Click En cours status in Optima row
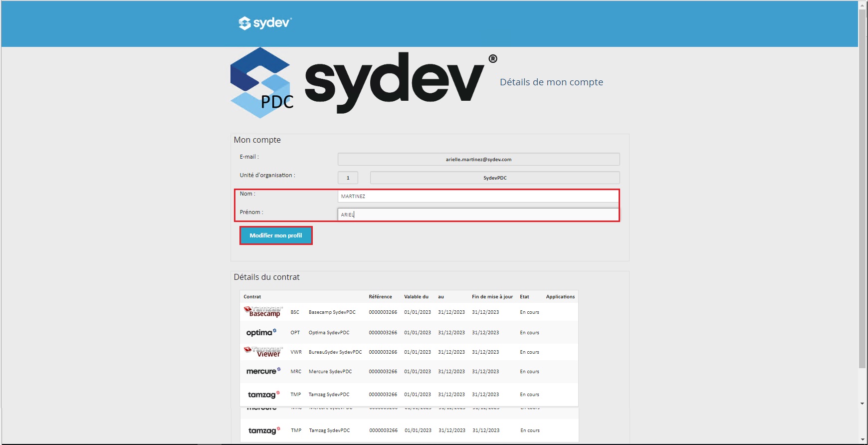Image resolution: width=868 pixels, height=445 pixels. point(529,333)
